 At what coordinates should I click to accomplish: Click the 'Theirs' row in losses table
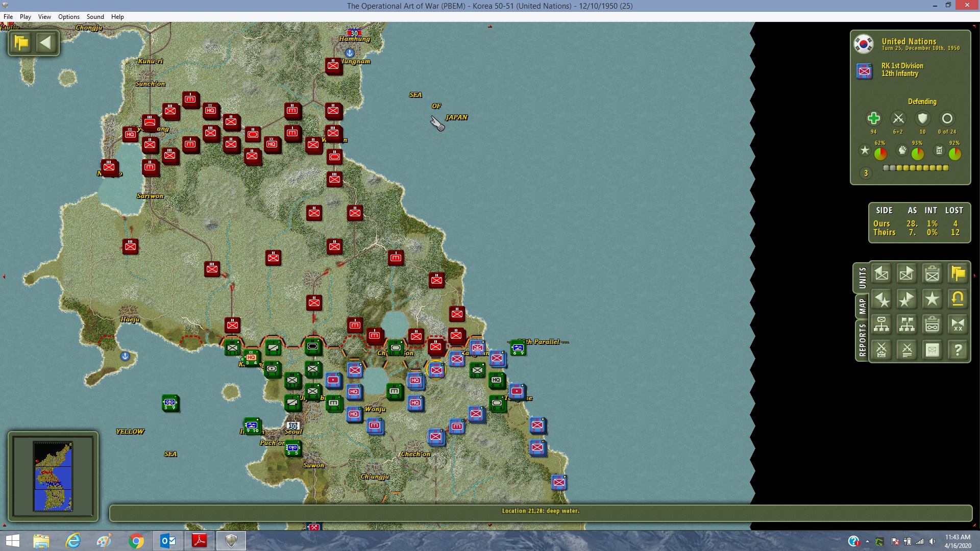pyautogui.click(x=919, y=232)
